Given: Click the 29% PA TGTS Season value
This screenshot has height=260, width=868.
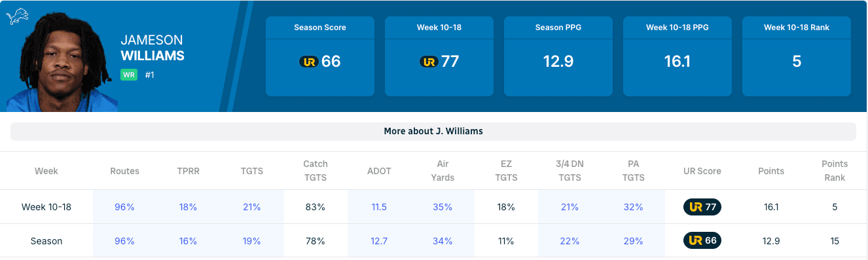Looking at the screenshot, I should [633, 241].
